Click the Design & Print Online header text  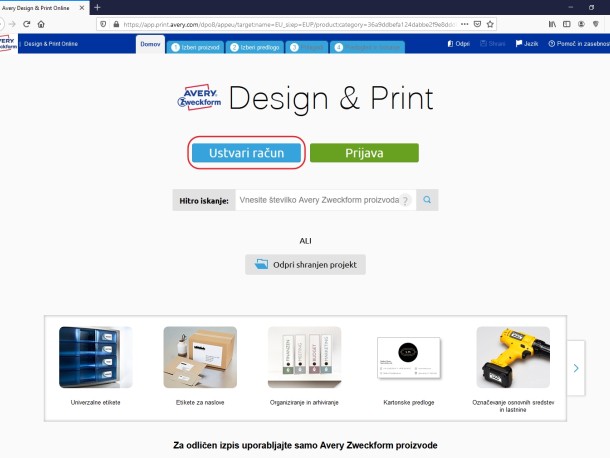[x=51, y=44]
